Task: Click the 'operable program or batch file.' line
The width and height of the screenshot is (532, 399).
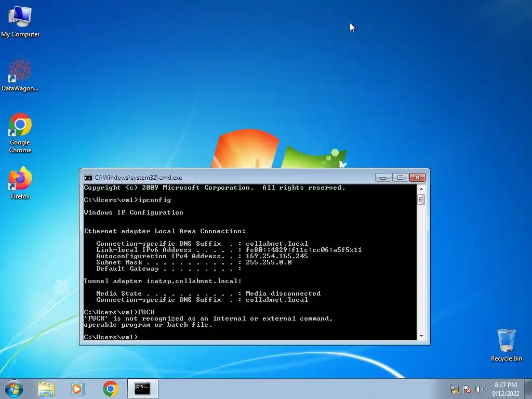Action: tap(148, 325)
